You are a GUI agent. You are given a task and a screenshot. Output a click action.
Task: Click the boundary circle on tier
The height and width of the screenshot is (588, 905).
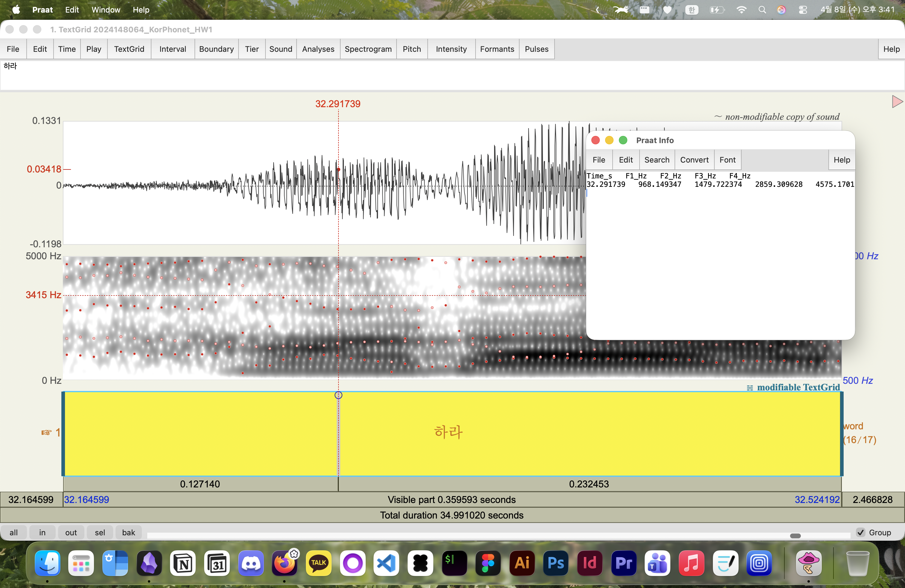338,395
